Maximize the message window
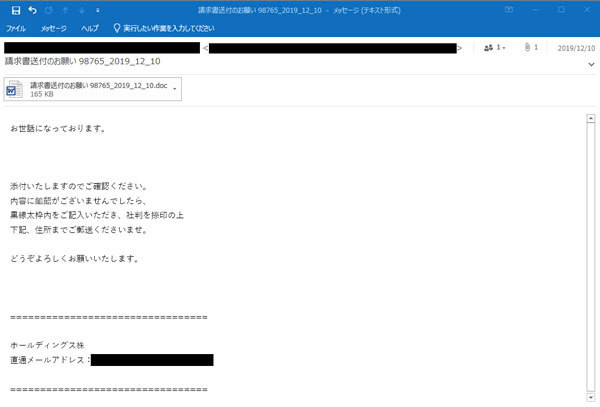The height and width of the screenshot is (407, 600). 561,10
